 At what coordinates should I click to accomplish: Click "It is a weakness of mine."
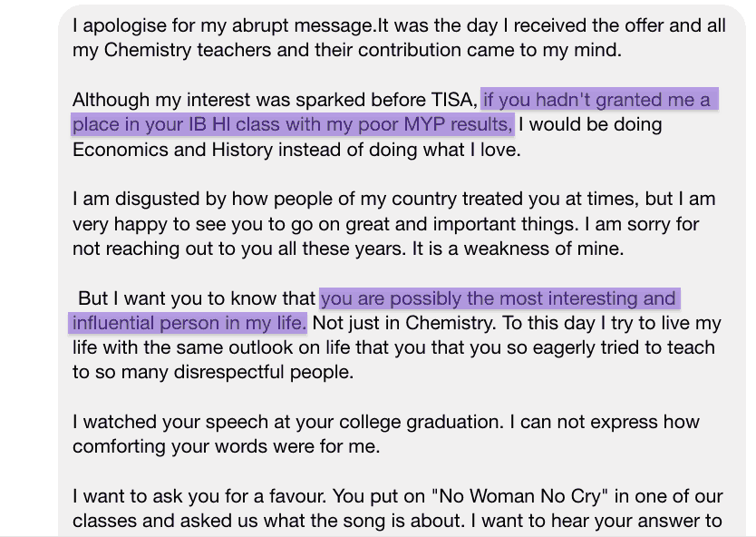[518, 249]
